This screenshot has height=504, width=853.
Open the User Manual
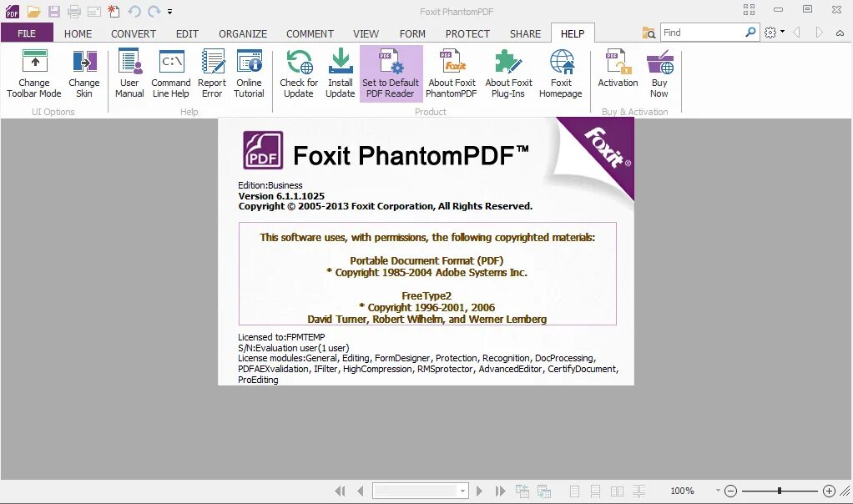tap(129, 73)
